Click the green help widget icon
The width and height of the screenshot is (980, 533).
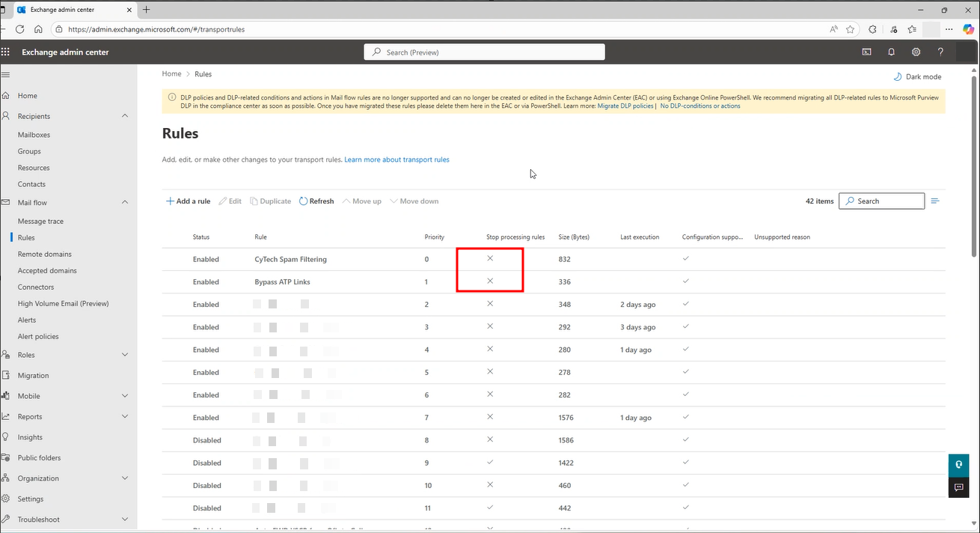pyautogui.click(x=958, y=464)
